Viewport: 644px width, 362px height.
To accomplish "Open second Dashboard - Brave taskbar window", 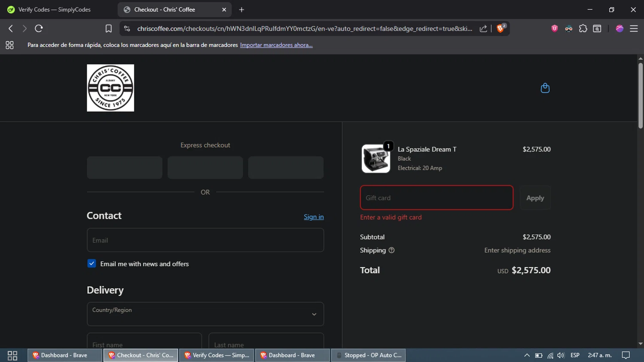I will click(x=292, y=355).
